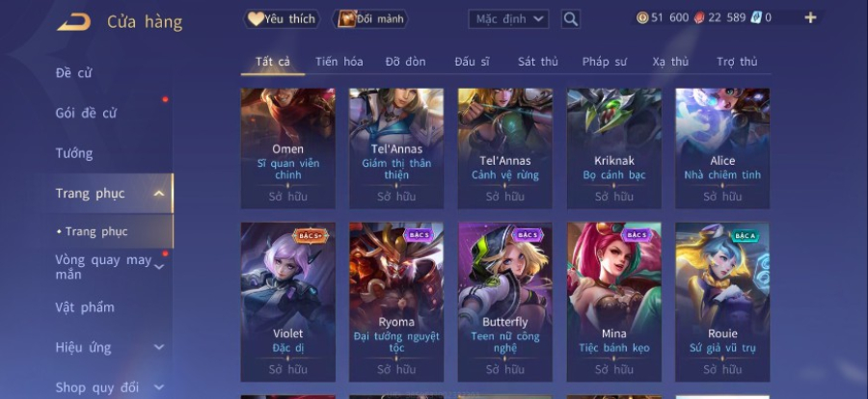The height and width of the screenshot is (399, 868).
Task: Select the Violet Đặc dị skin card
Action: coord(287,303)
